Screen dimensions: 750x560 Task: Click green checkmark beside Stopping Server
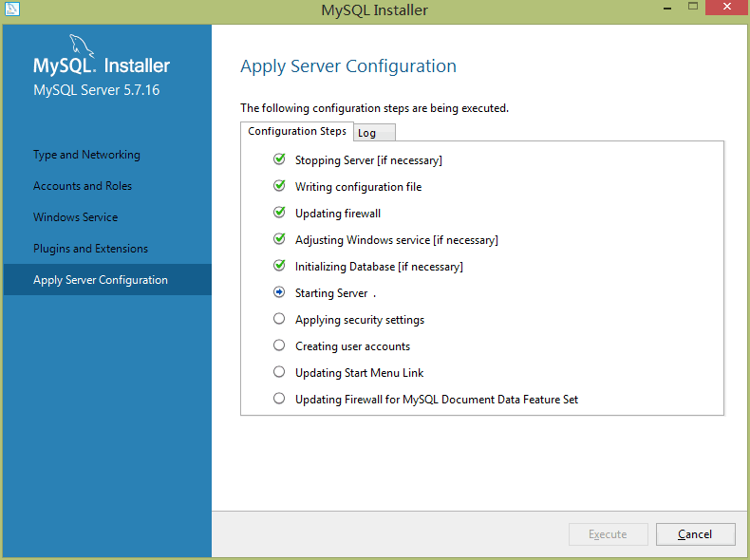pos(279,159)
